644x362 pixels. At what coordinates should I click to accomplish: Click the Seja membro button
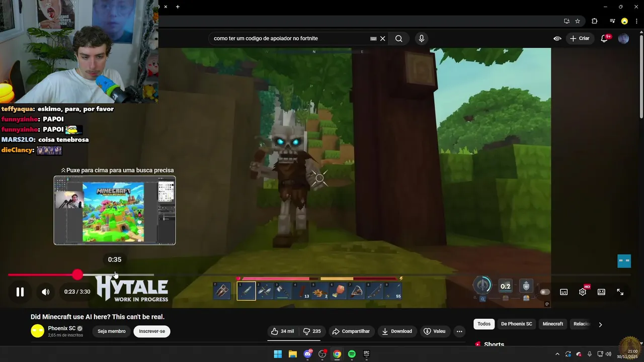[x=112, y=331]
